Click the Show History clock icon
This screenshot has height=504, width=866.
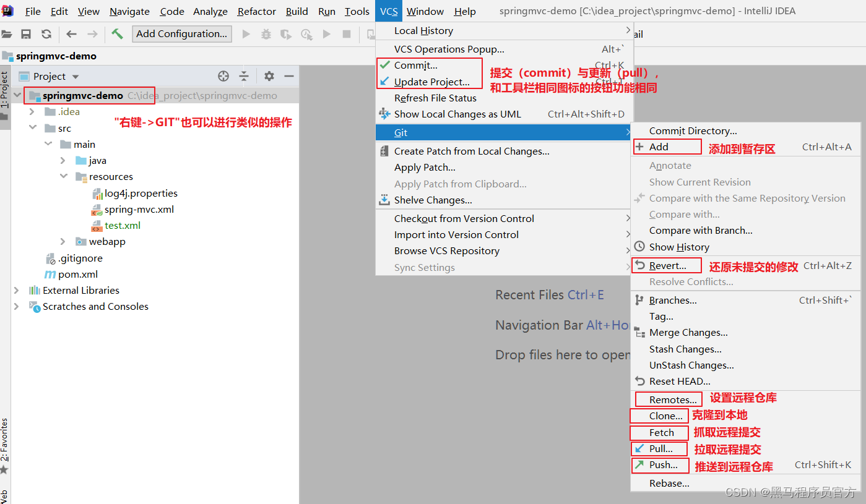tap(639, 247)
